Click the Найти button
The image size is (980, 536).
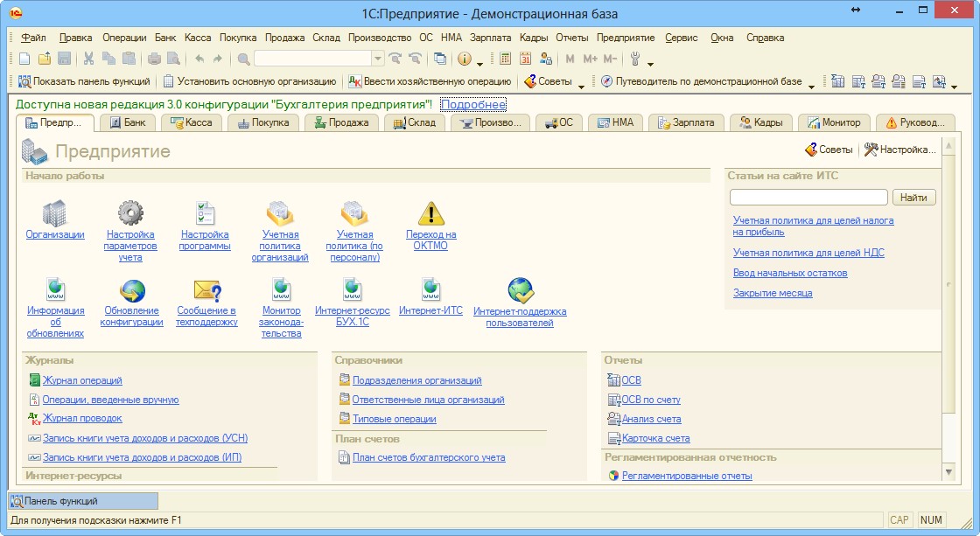(x=913, y=198)
